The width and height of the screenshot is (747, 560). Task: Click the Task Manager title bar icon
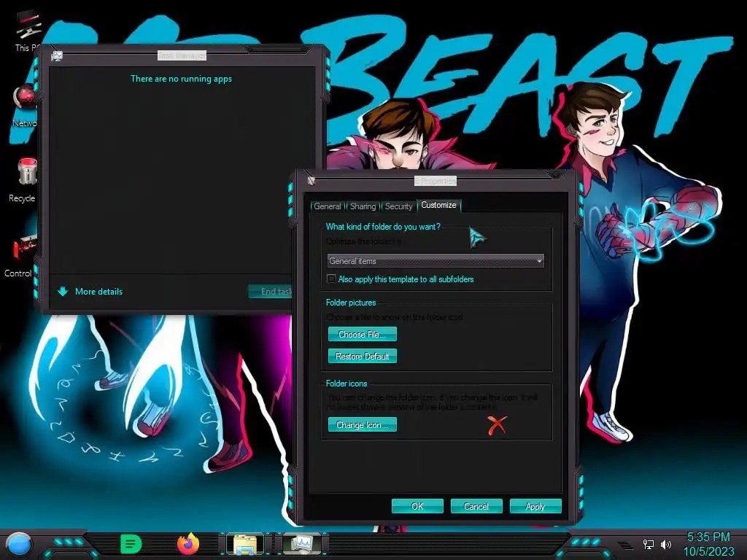pyautogui.click(x=57, y=56)
